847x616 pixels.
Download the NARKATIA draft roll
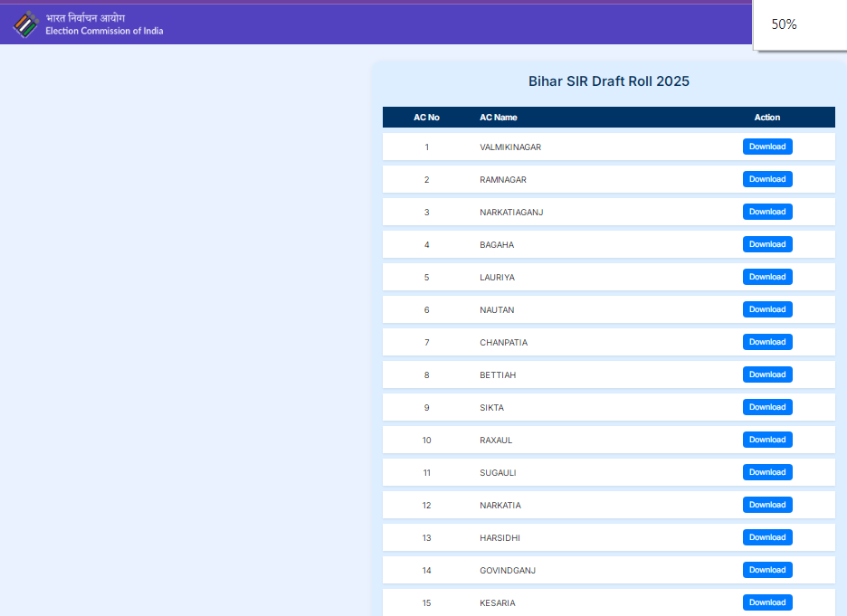pyautogui.click(x=766, y=505)
